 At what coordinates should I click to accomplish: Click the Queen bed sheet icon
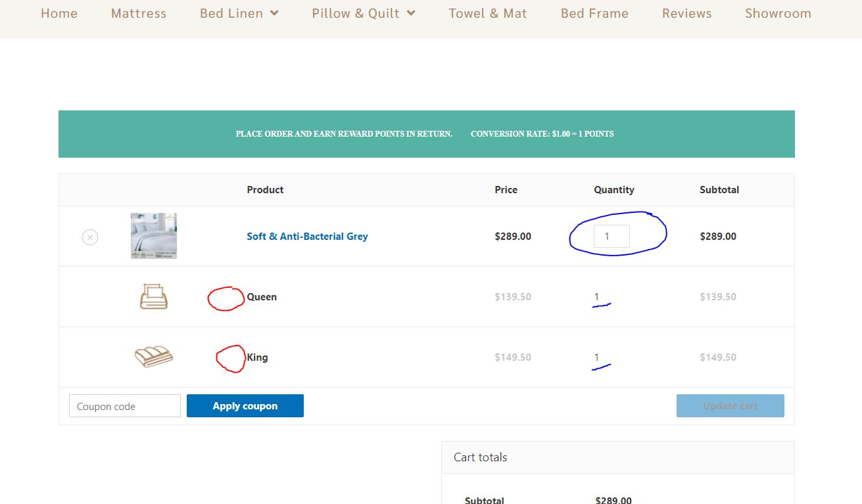coord(154,296)
